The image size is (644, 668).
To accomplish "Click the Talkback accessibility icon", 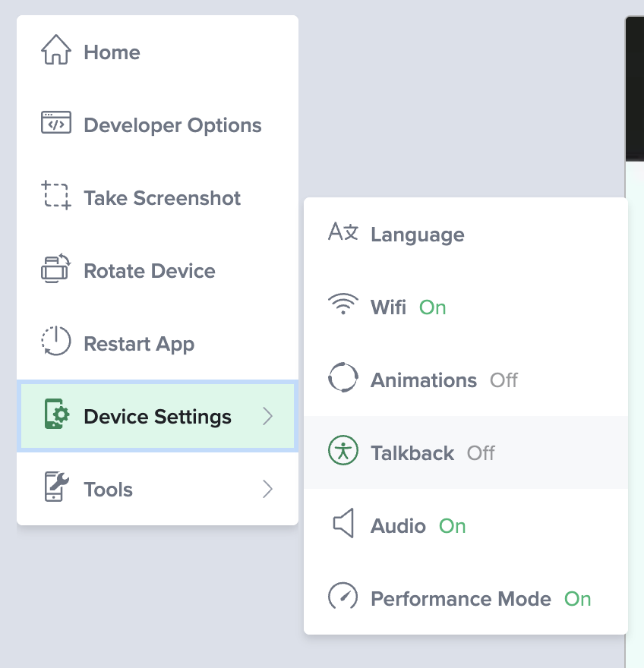I will click(x=343, y=452).
